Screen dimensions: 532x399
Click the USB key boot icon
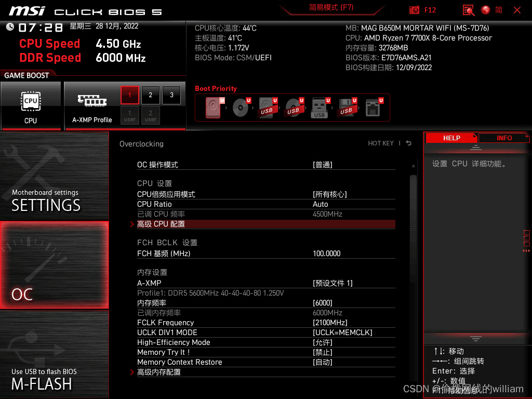[x=320, y=108]
